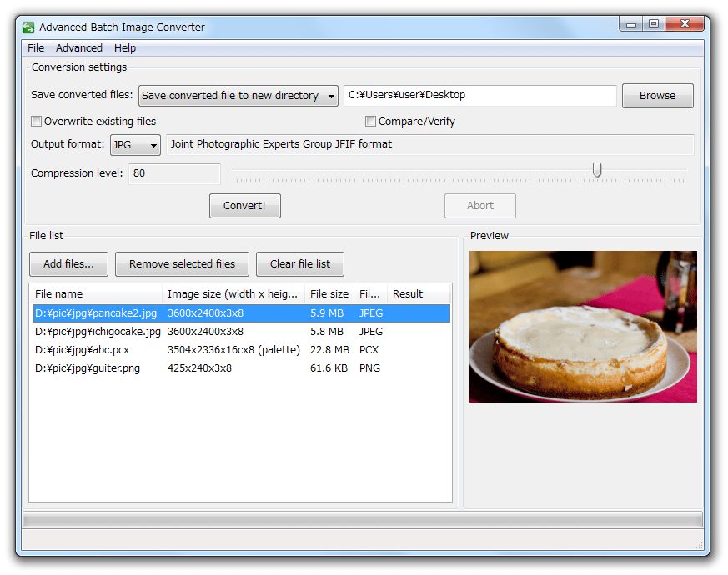Select the guiter.png file row
The image size is (728, 575).
click(x=242, y=368)
